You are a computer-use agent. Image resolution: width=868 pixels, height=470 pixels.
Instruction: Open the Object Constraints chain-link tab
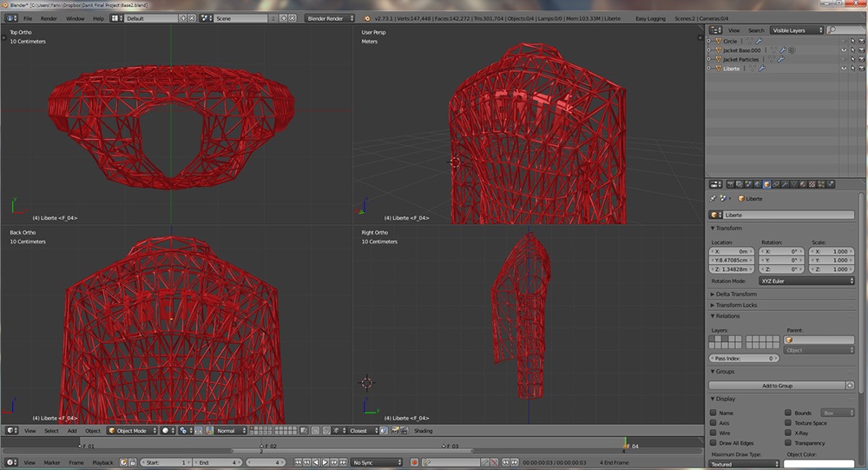(776, 184)
